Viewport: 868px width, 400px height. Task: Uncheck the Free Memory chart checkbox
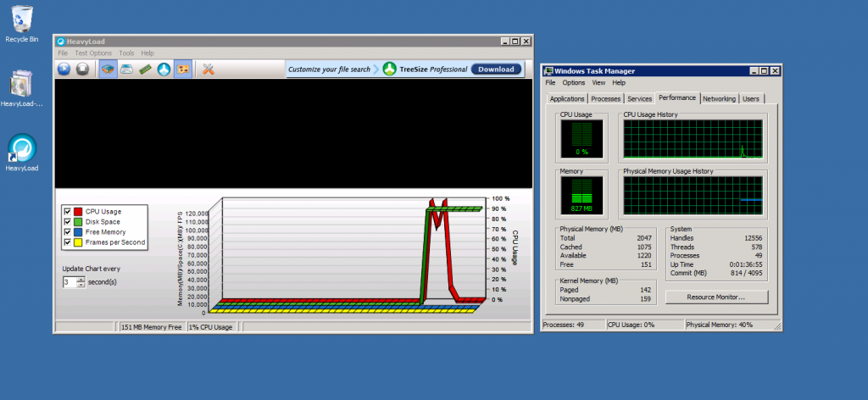click(68, 232)
